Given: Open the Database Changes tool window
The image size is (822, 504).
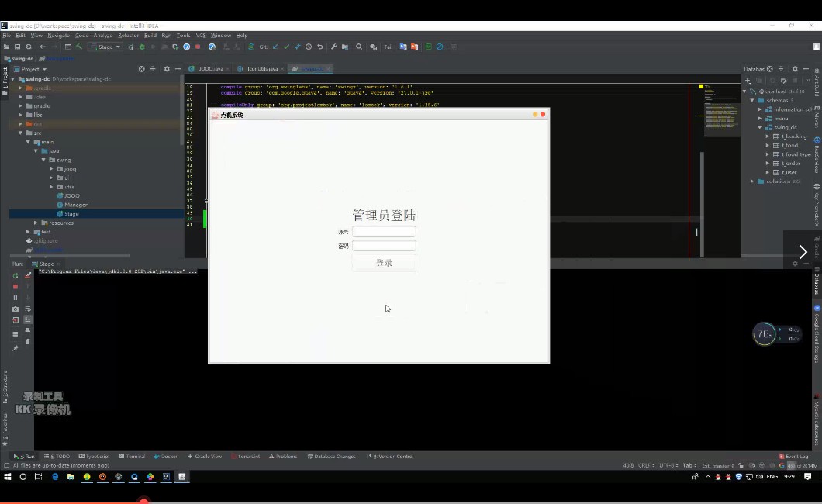Looking at the screenshot, I should coord(331,457).
